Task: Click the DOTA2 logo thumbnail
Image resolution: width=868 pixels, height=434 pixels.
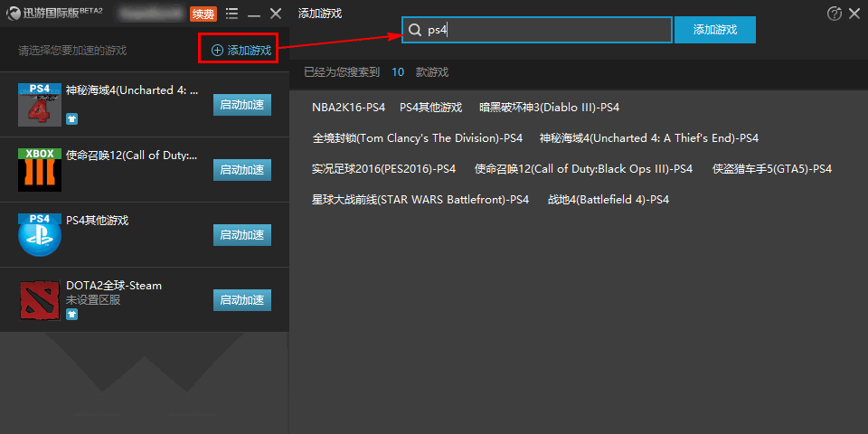Action: point(40,300)
